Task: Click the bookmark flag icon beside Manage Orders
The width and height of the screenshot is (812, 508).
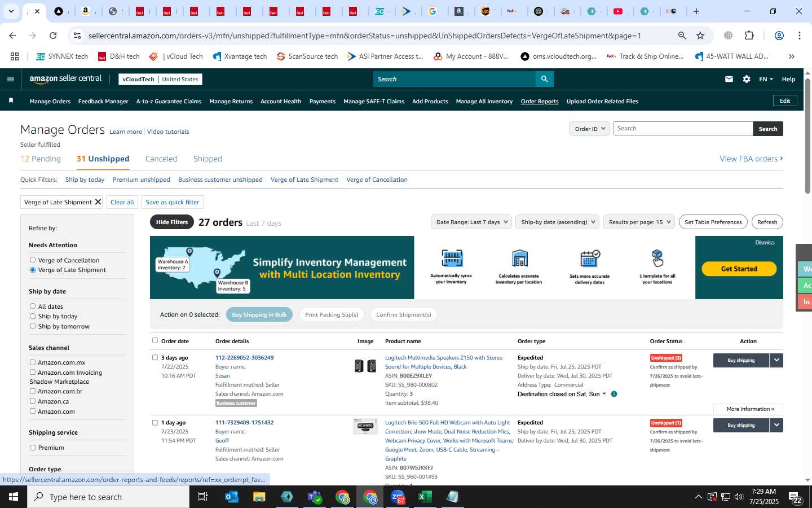Action: pos(11,100)
